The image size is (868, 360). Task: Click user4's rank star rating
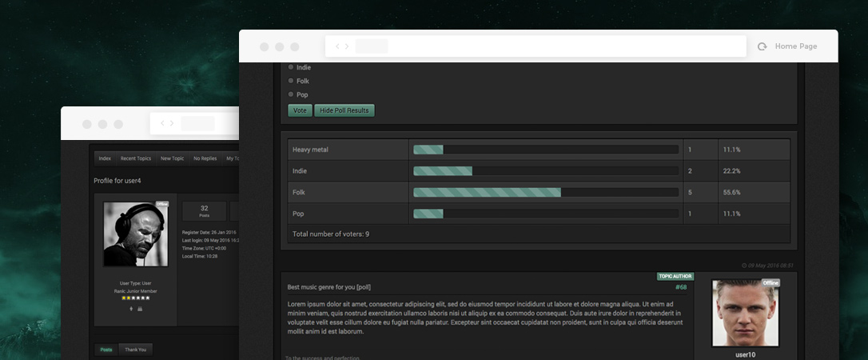click(x=136, y=298)
